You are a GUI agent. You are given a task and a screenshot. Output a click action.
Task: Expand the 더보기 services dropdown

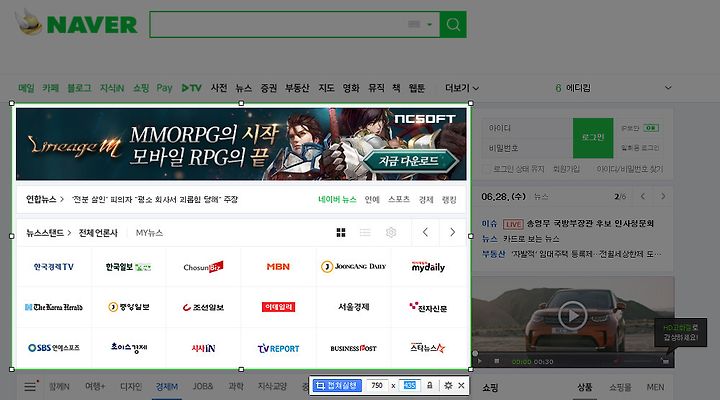coord(462,88)
